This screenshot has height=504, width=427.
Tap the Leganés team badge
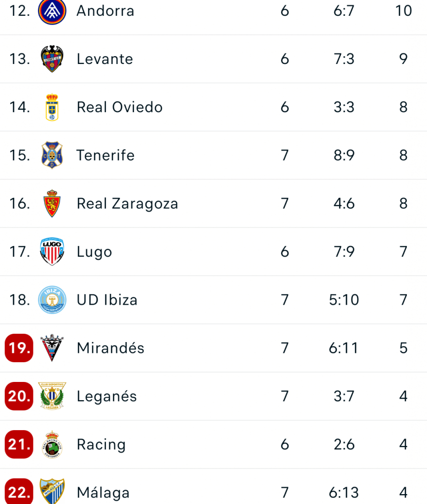click(x=52, y=396)
